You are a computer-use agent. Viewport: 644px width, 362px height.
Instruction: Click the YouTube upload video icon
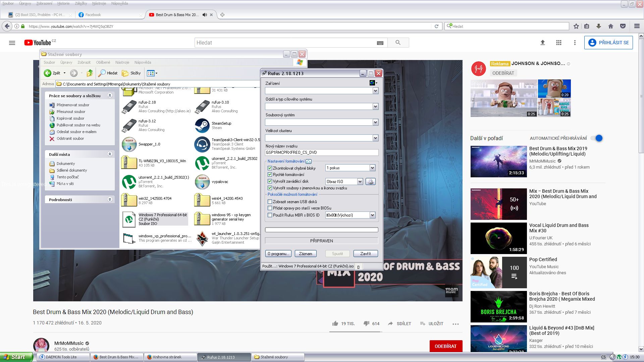(542, 43)
